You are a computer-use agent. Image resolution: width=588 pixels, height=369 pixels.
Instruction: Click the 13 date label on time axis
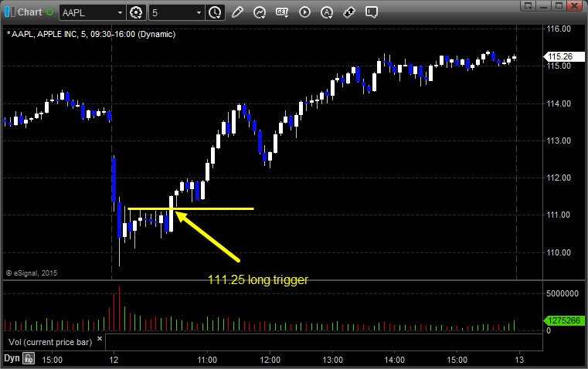[x=519, y=360]
